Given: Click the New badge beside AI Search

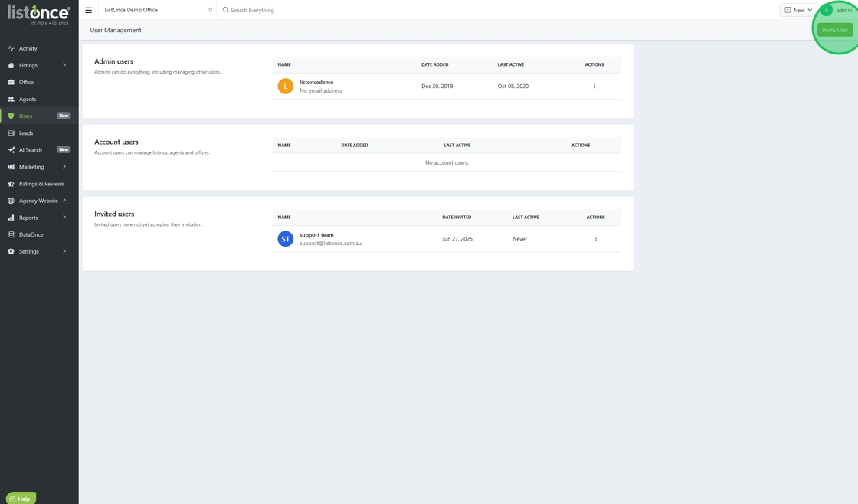Looking at the screenshot, I should pyautogui.click(x=64, y=149).
